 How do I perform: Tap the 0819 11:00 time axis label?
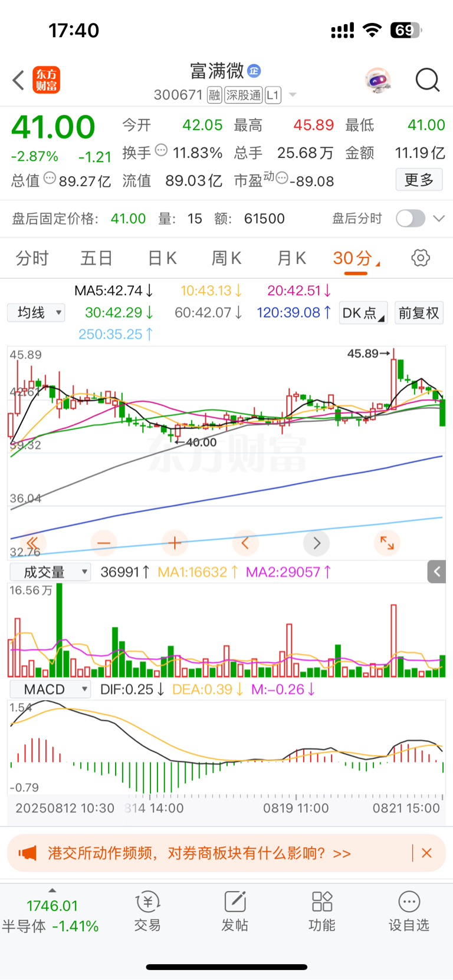pyautogui.click(x=296, y=809)
